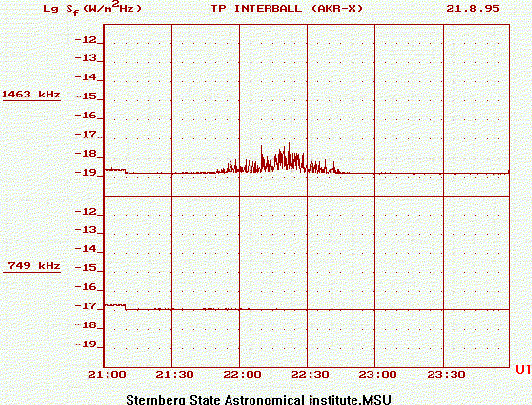The width and height of the screenshot is (532, 405).
Task: Click the 22:00 time axis label
Action: click(x=242, y=375)
